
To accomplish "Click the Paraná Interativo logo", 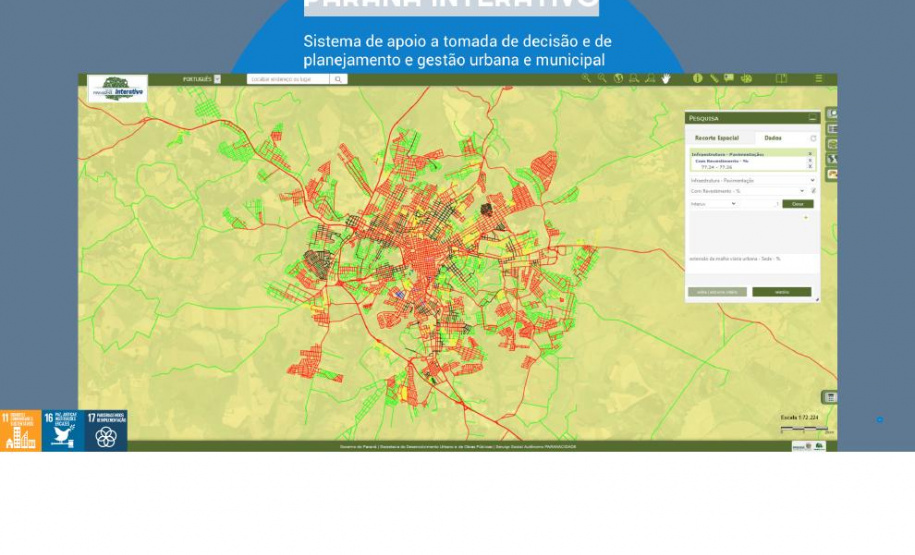I will (117, 89).
